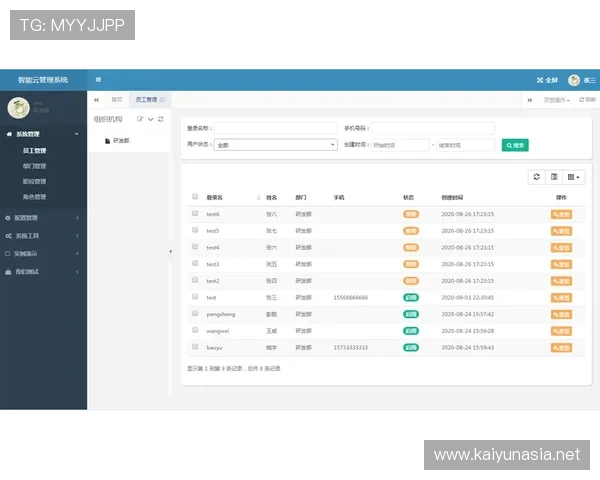This screenshot has height=480, width=600.
Task: Check the select-all checkbox in table header
Action: (195, 197)
